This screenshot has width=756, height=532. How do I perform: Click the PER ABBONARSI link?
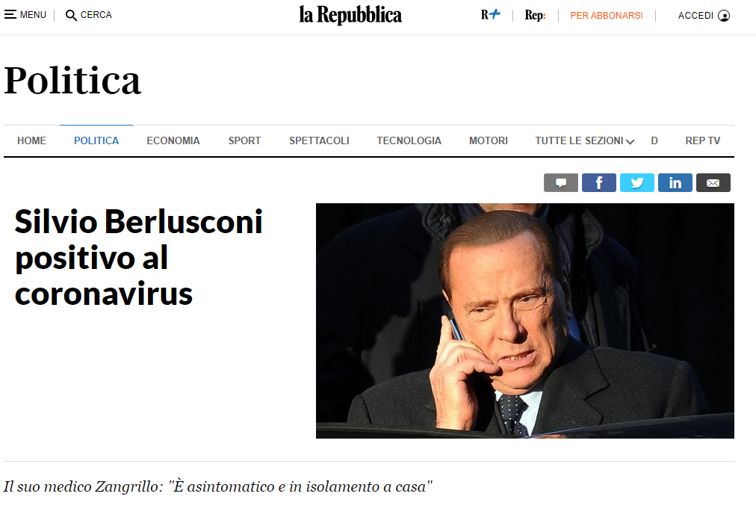coord(607,16)
